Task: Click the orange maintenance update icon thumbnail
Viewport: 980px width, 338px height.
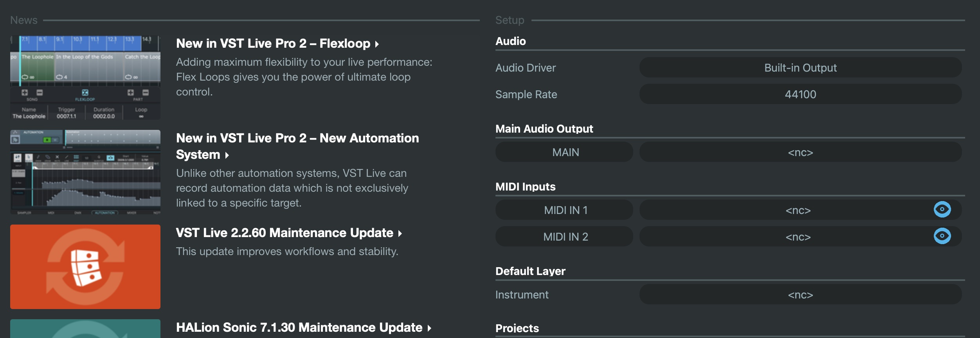Action: tap(85, 267)
